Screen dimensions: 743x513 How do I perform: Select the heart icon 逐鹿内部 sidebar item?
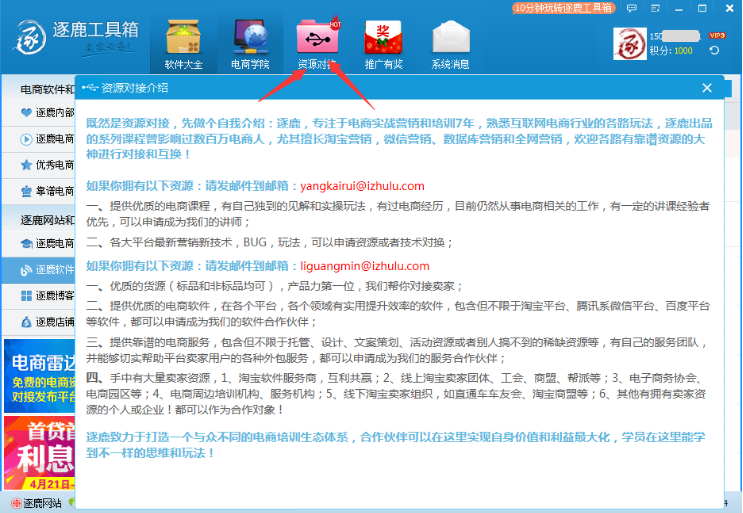pyautogui.click(x=38, y=113)
